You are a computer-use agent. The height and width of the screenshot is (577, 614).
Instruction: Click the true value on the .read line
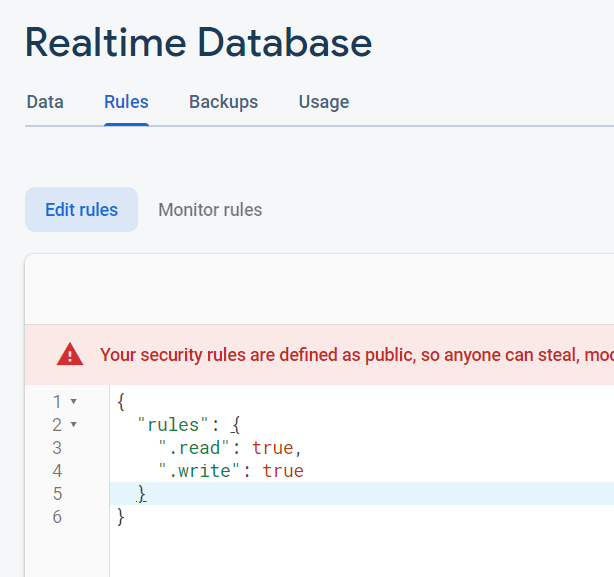(x=272, y=448)
